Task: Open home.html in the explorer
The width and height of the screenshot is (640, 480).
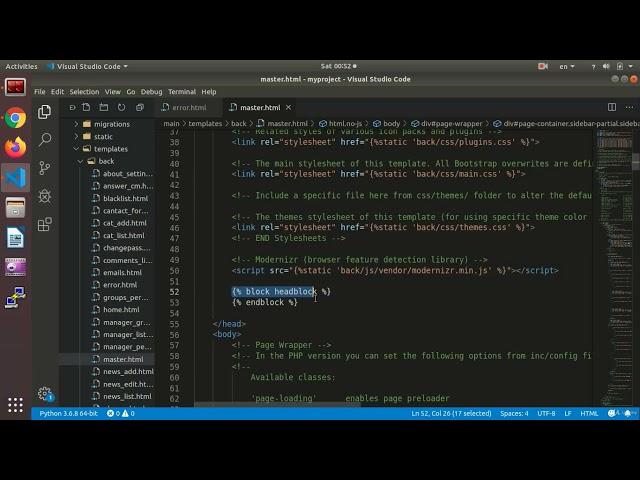Action: tap(122, 310)
